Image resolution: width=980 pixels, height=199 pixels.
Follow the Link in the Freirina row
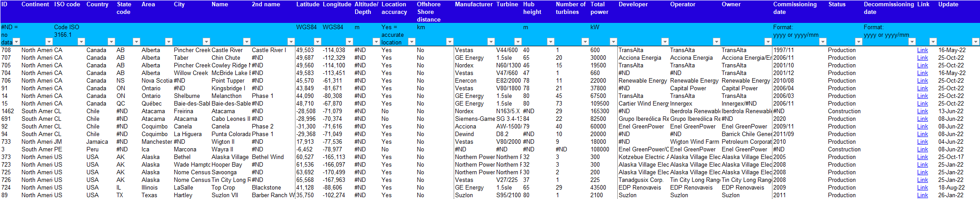tap(922, 111)
